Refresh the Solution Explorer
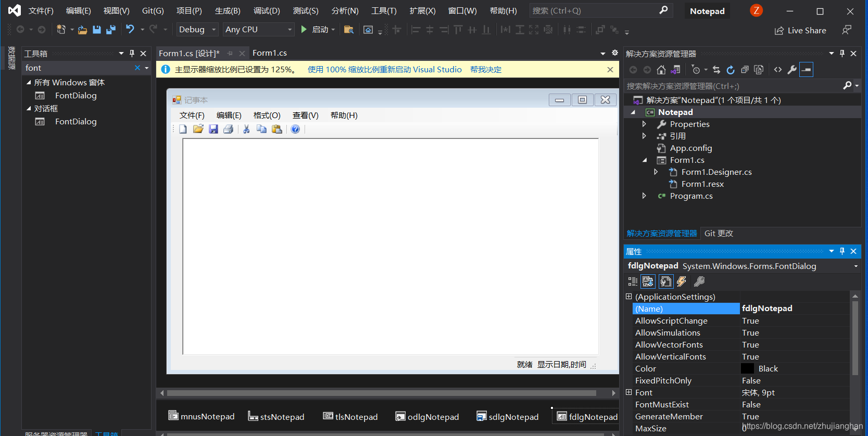868x436 pixels. click(731, 70)
